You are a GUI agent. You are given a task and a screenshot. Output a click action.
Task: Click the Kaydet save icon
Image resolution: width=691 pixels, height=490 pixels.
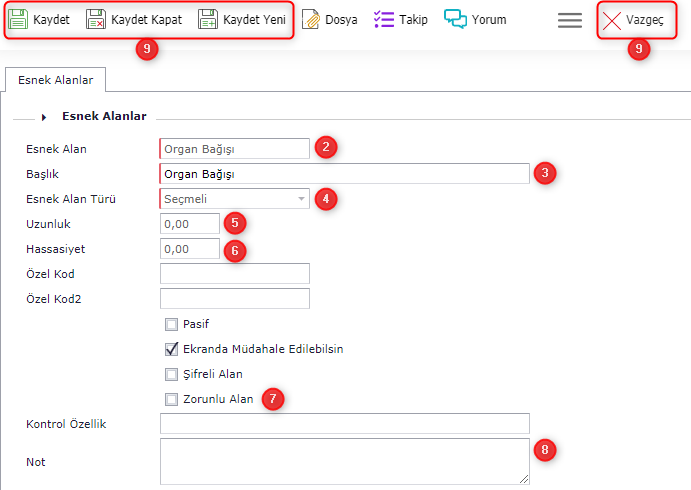[19, 20]
